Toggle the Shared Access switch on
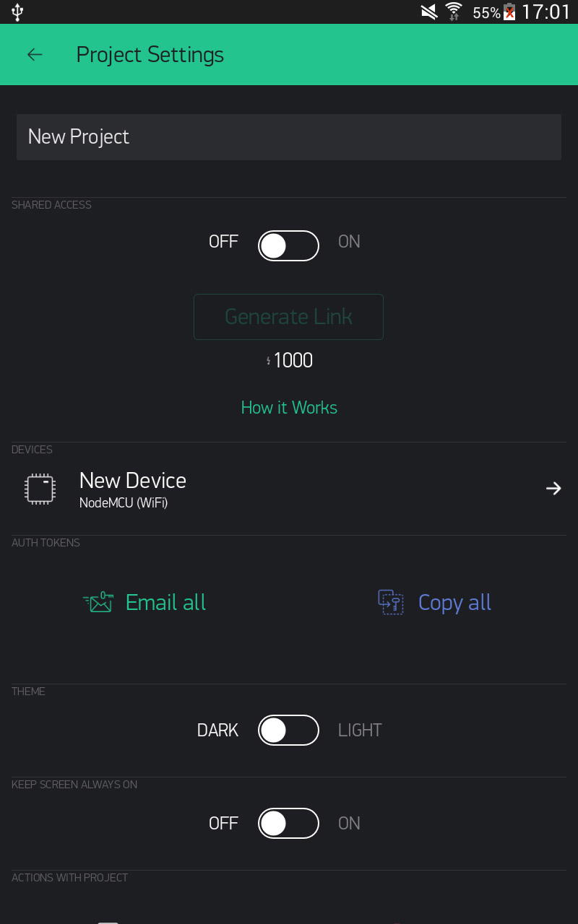The width and height of the screenshot is (578, 924). (288, 245)
